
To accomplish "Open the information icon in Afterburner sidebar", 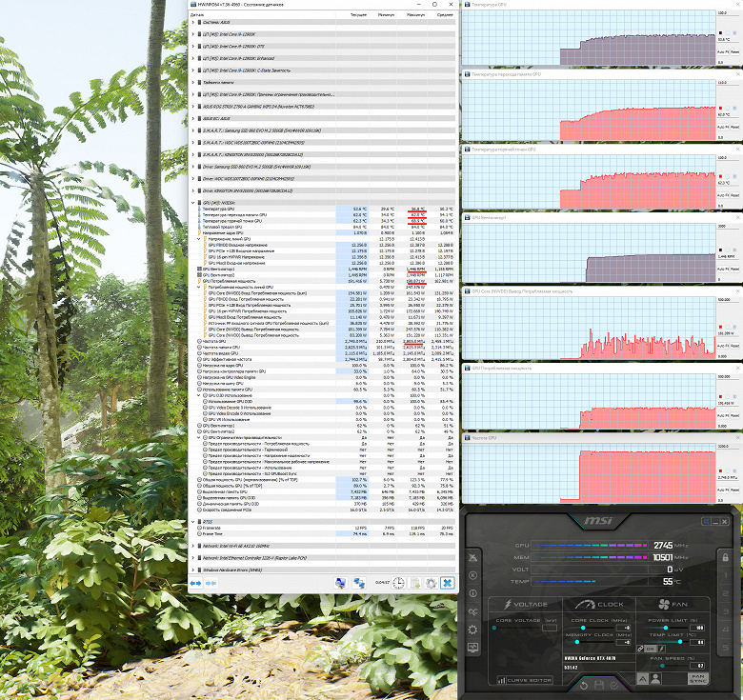I will pos(472,593).
